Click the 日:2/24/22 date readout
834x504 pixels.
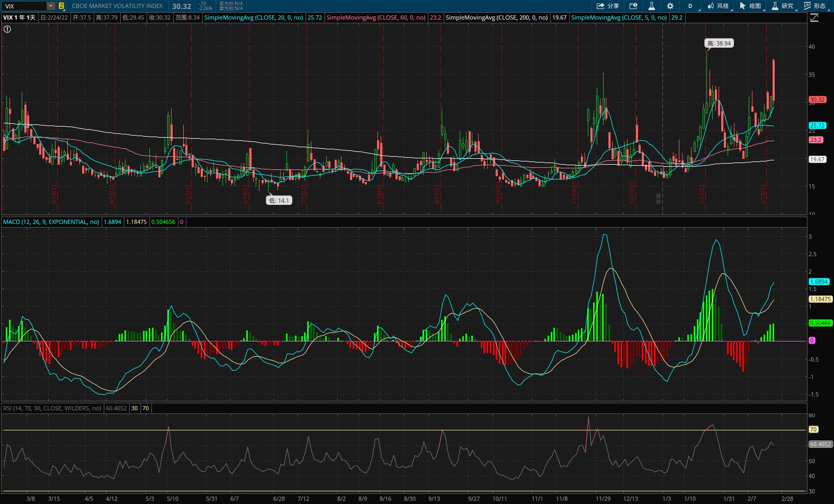(54, 17)
